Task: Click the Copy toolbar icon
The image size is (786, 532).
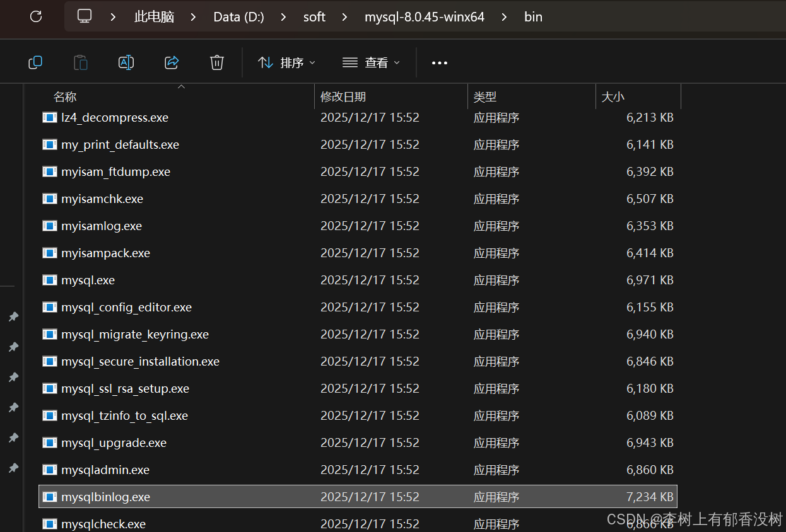Action: pos(35,62)
